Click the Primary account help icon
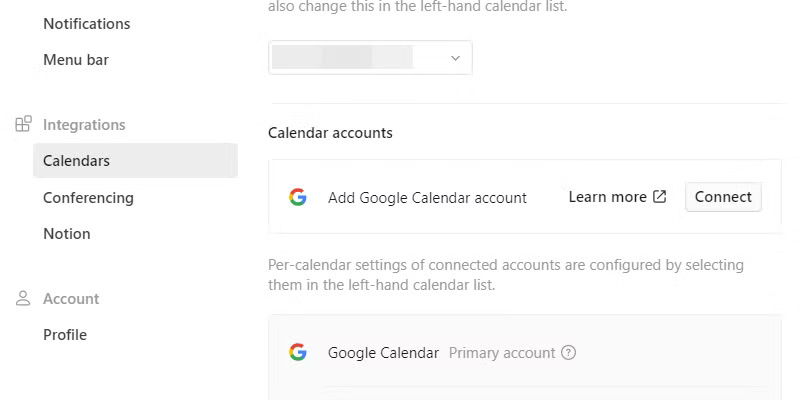The height and width of the screenshot is (400, 800). (x=569, y=353)
